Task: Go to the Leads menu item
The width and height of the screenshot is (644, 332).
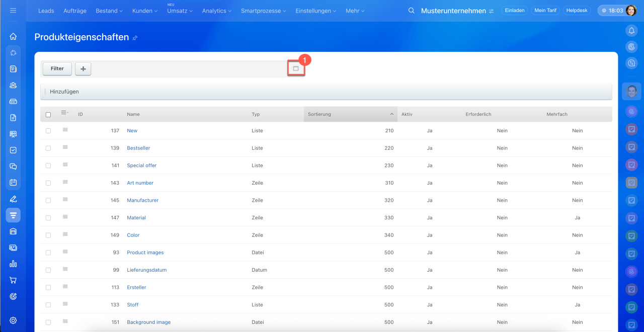Action: pos(47,11)
